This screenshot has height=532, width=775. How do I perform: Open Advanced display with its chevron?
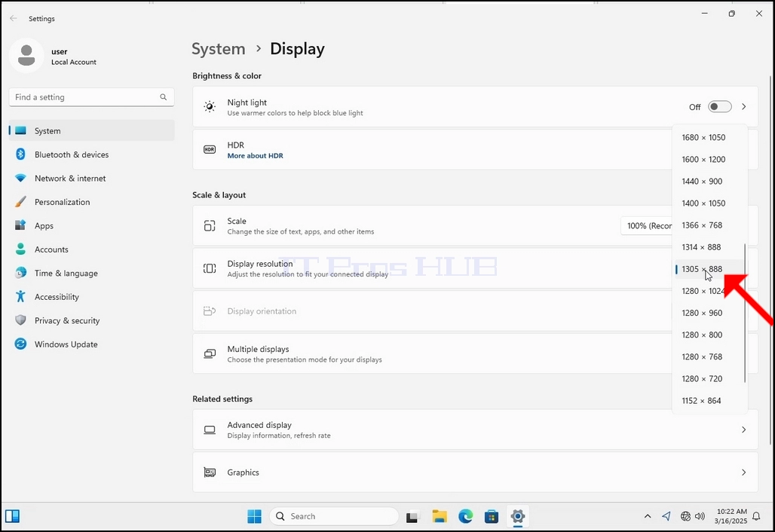click(x=744, y=430)
